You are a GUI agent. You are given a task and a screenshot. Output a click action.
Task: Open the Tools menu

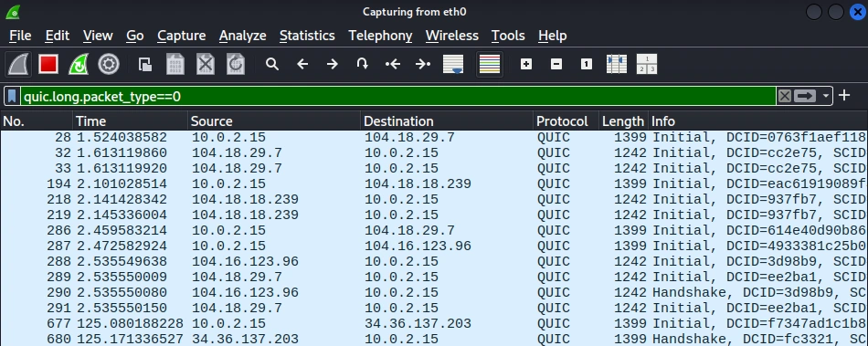pyautogui.click(x=508, y=36)
